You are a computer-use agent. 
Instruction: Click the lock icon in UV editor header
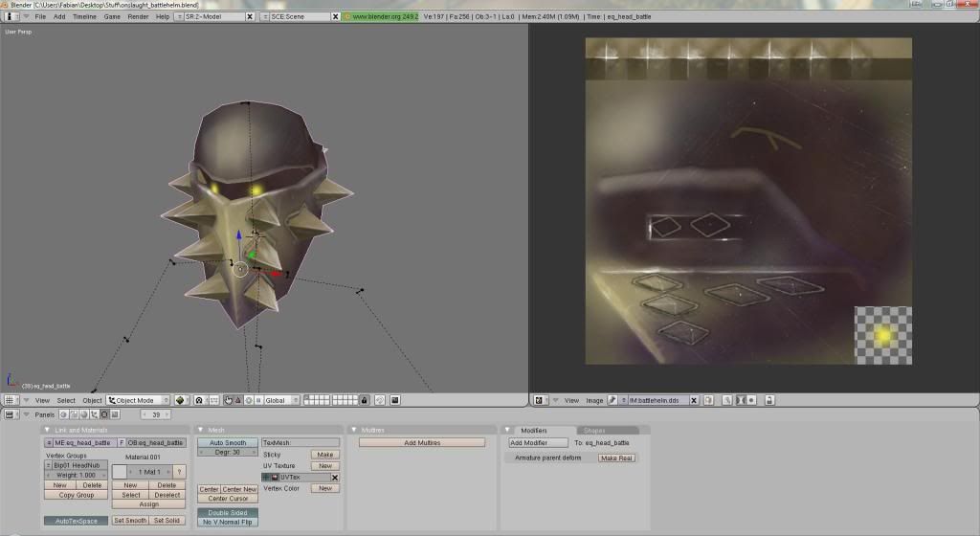click(x=768, y=400)
